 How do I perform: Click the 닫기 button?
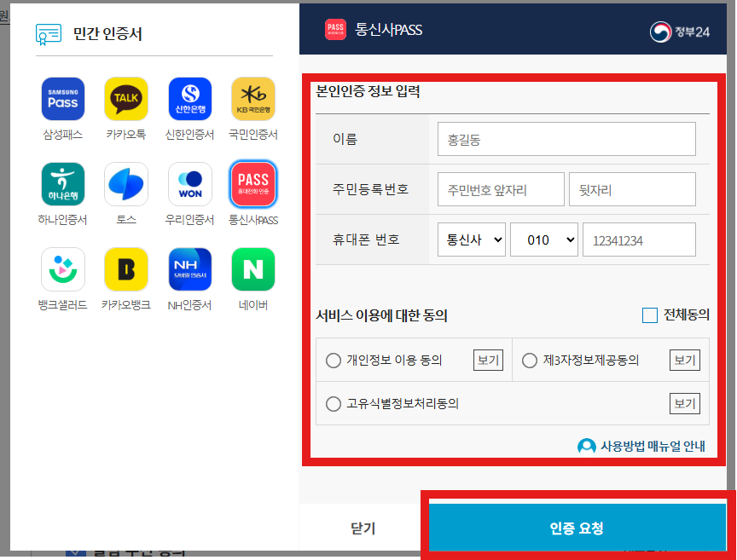coord(363,528)
